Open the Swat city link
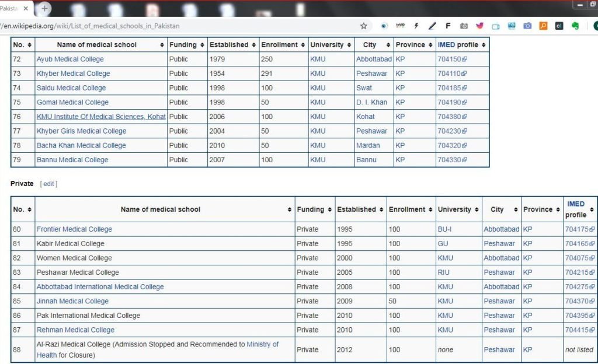 point(364,88)
